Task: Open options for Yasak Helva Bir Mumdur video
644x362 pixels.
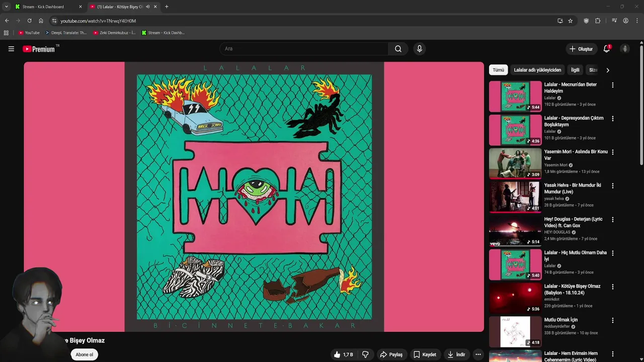Action: pyautogui.click(x=612, y=186)
